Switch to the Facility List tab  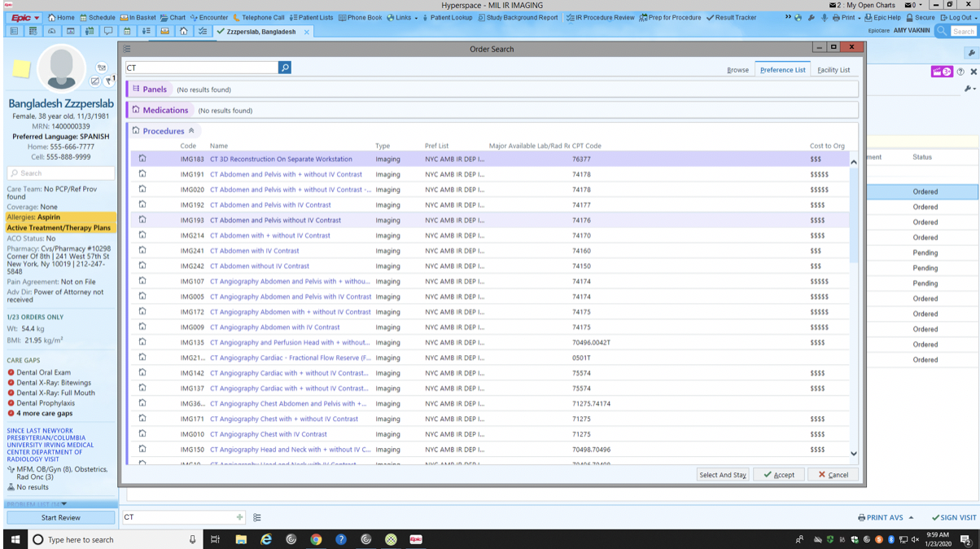pos(833,70)
